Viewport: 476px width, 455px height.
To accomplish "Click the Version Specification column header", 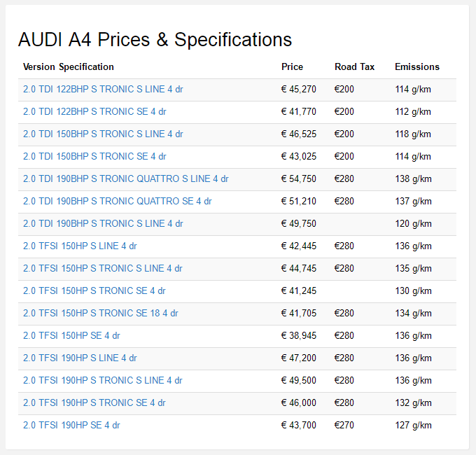I will 69,67.
